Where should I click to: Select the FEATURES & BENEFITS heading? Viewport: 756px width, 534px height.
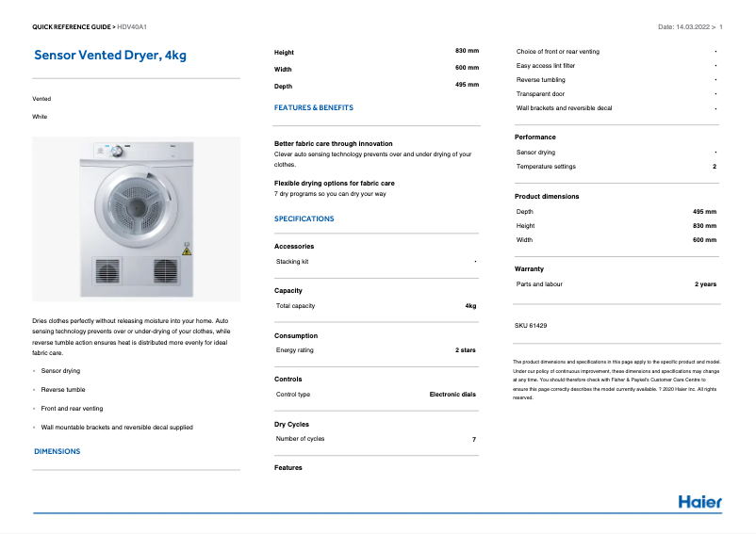coord(314,107)
